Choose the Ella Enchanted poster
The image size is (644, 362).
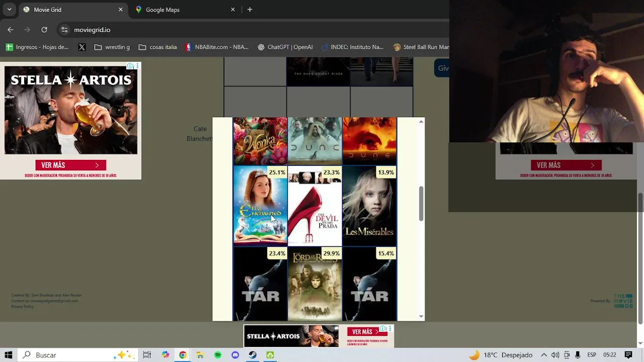click(x=260, y=206)
